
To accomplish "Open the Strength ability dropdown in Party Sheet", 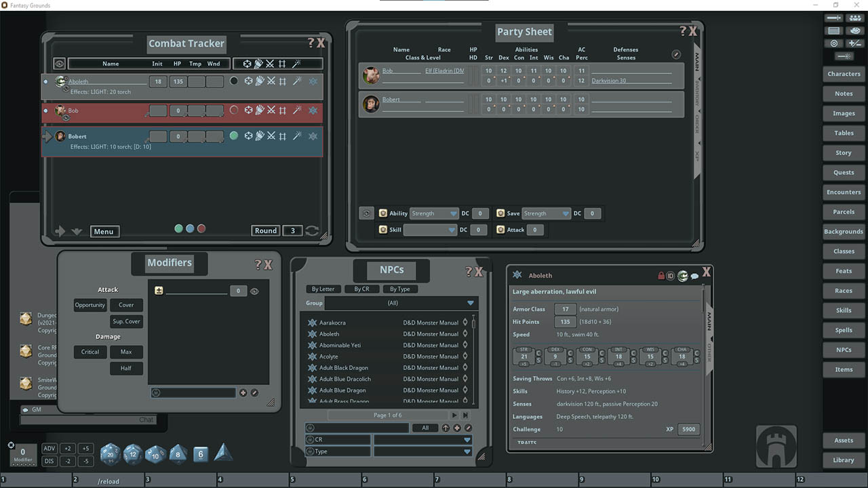I will click(434, 213).
